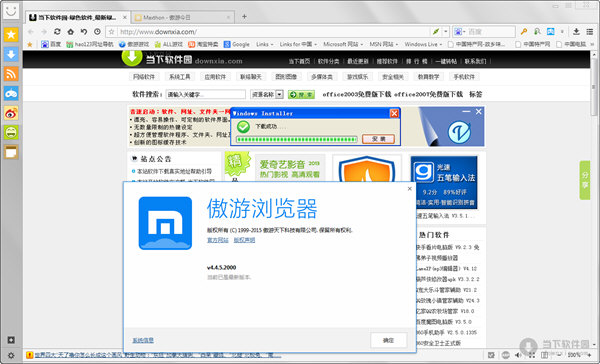
Task: Expand the Links bookmark folder
Action: (265, 44)
